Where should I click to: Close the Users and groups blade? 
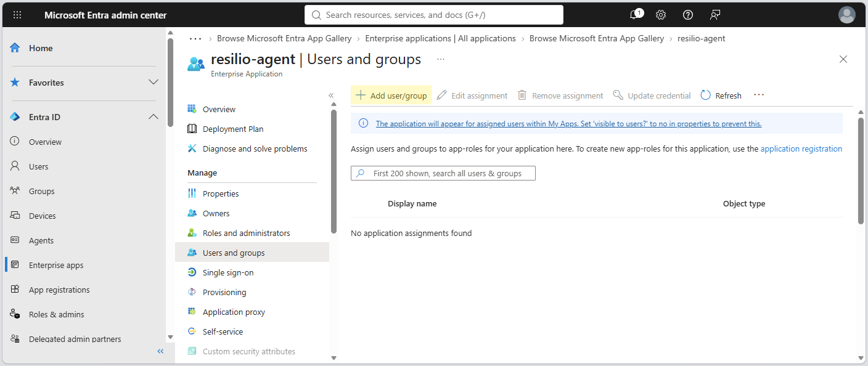(843, 59)
